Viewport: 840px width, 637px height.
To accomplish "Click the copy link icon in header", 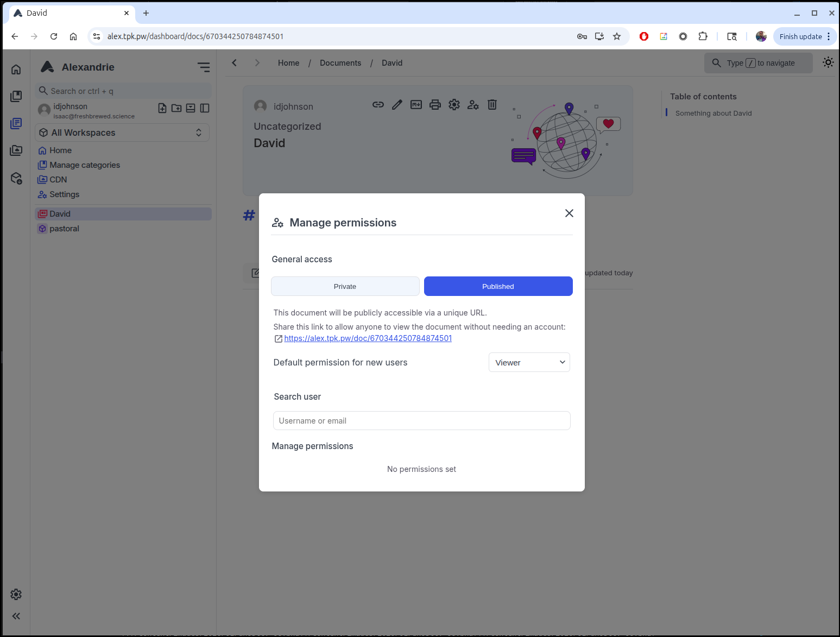I will [378, 105].
